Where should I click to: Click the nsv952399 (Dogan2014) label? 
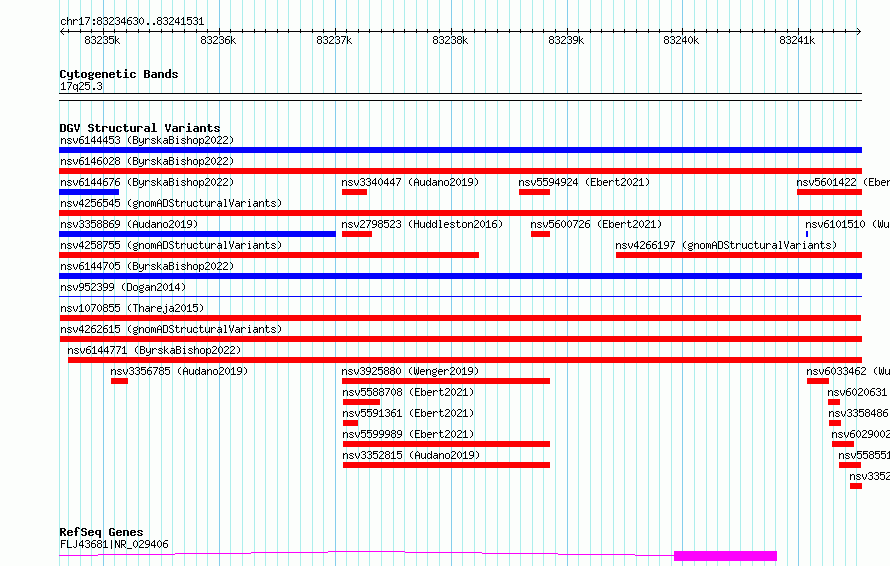pyautogui.click(x=123, y=287)
